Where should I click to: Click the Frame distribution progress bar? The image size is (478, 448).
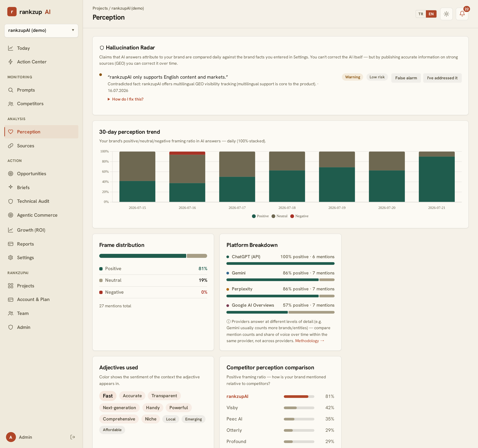153,256
